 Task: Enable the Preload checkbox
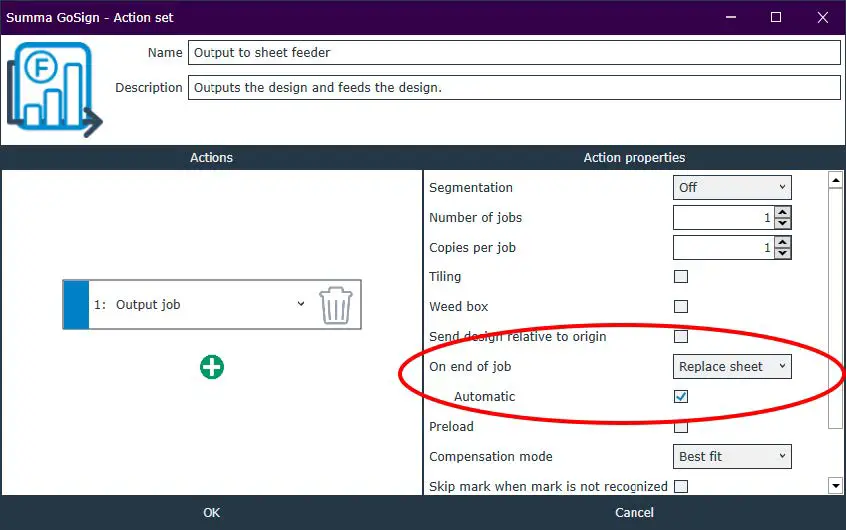[x=681, y=426]
